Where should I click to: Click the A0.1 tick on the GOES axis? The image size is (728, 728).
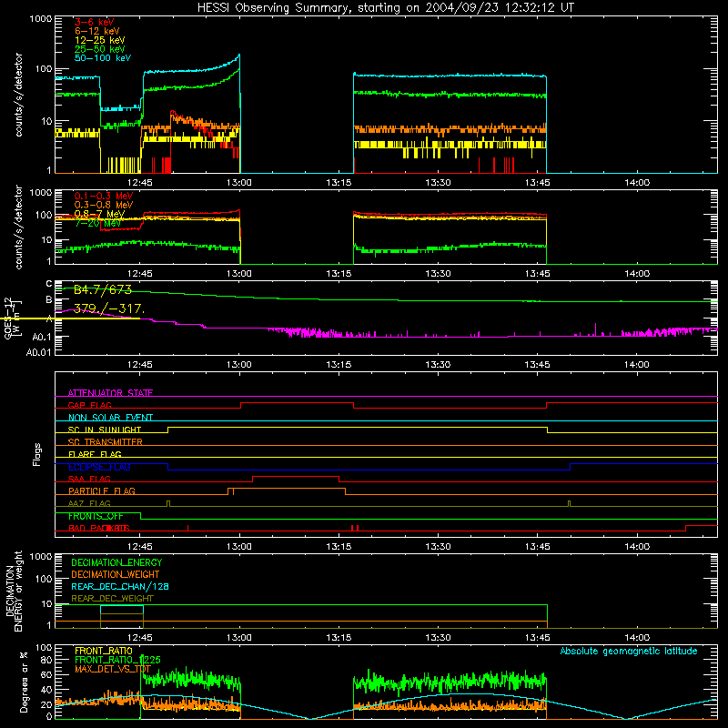42,337
